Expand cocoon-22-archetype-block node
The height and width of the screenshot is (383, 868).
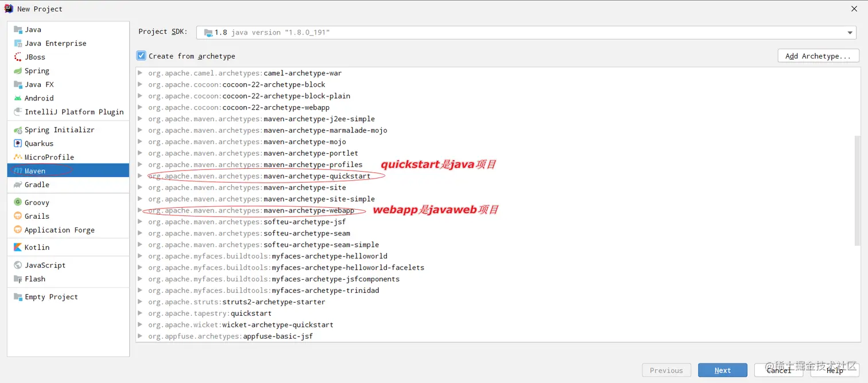(x=140, y=84)
